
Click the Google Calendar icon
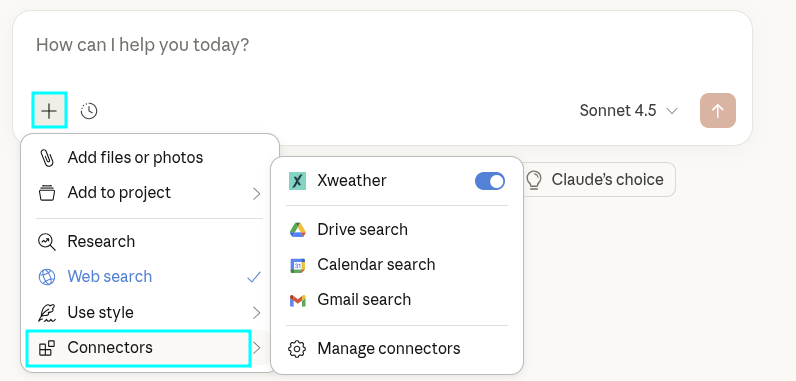click(x=297, y=265)
